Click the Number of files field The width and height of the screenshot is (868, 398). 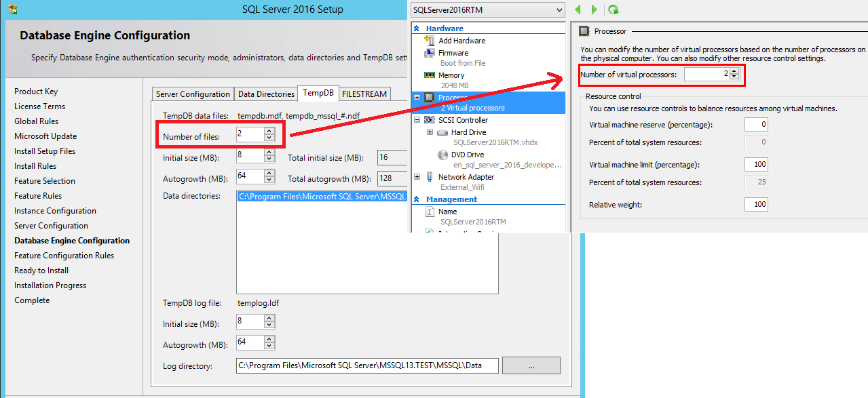[250, 134]
